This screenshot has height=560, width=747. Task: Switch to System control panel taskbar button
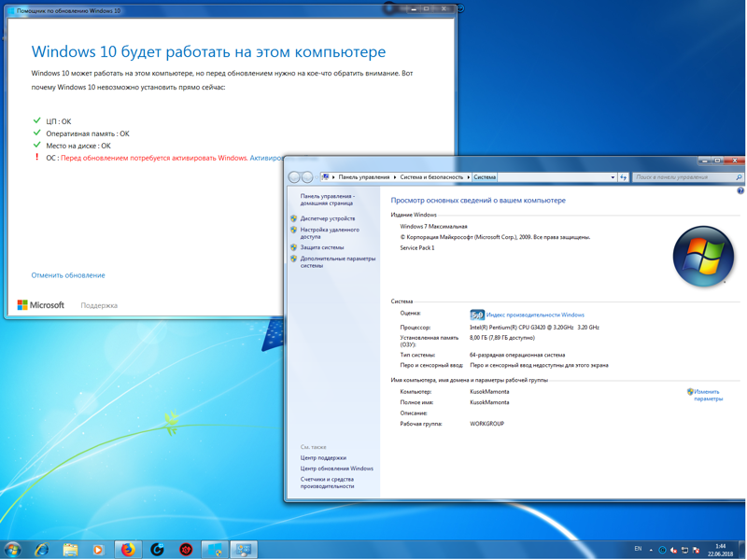(244, 550)
